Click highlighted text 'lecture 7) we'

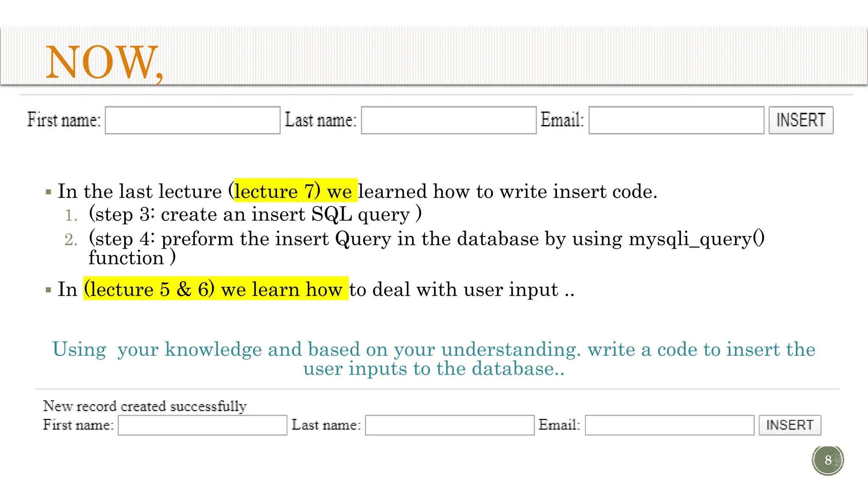[x=295, y=191]
